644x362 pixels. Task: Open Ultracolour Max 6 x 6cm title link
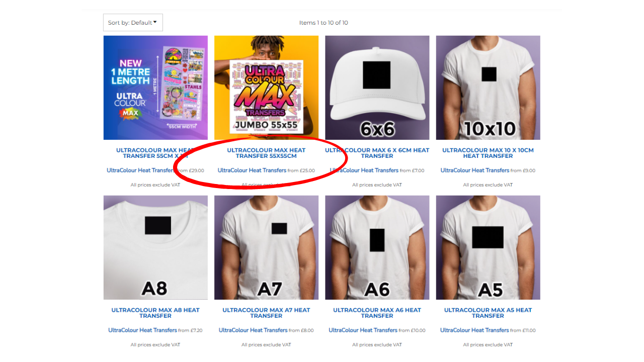377,153
